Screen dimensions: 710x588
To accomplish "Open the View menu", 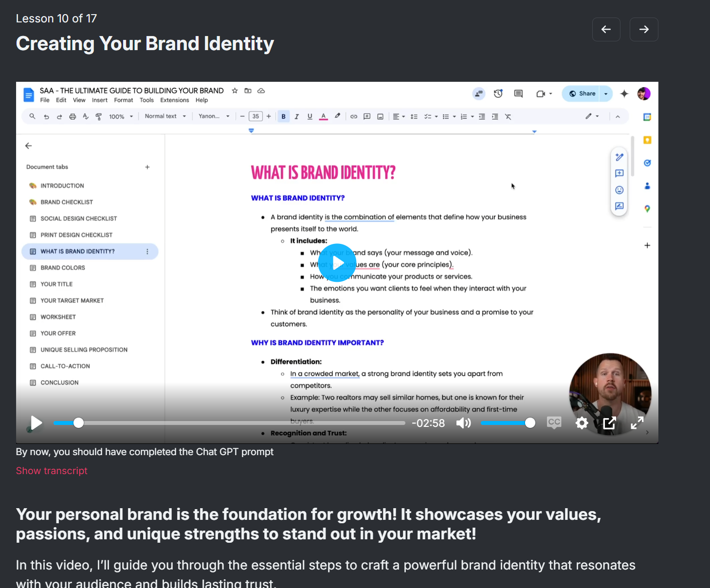I will pyautogui.click(x=79, y=100).
